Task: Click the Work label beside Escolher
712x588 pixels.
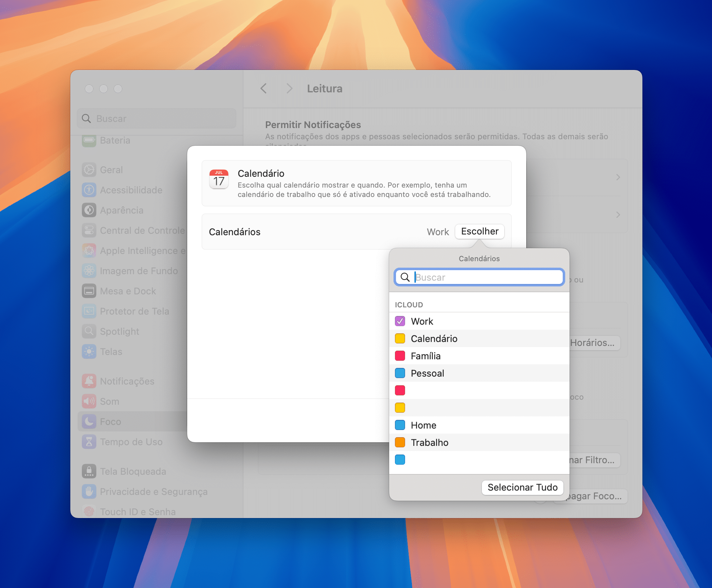Action: click(x=438, y=232)
